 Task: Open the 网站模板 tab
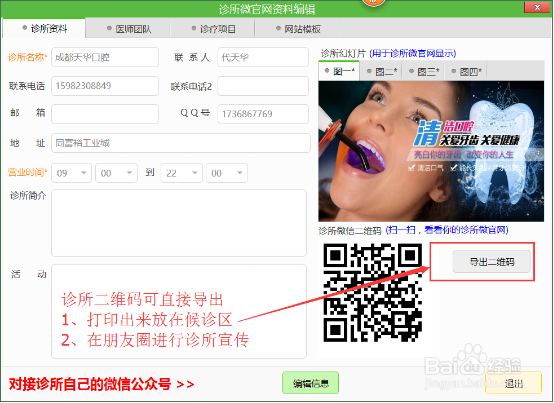click(297, 29)
